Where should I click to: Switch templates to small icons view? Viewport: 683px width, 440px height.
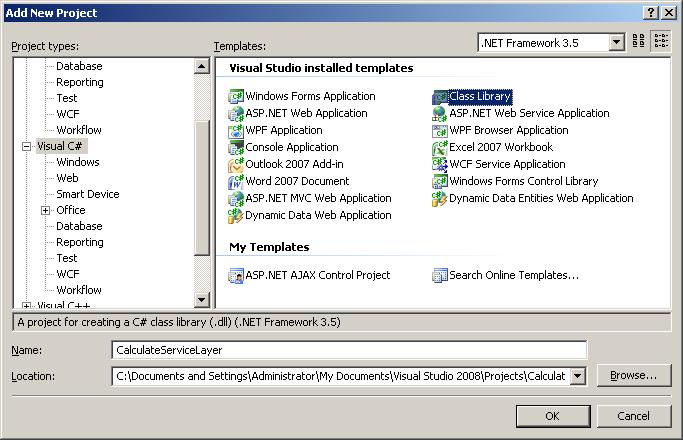coord(661,41)
